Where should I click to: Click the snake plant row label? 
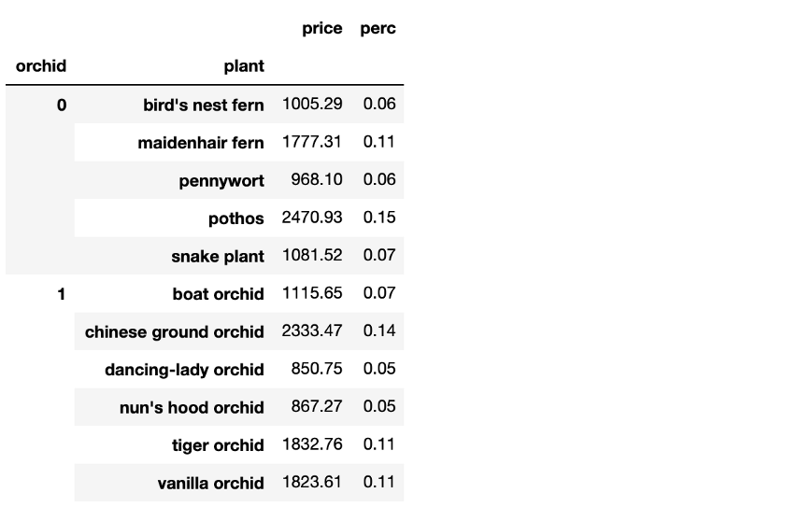(218, 256)
